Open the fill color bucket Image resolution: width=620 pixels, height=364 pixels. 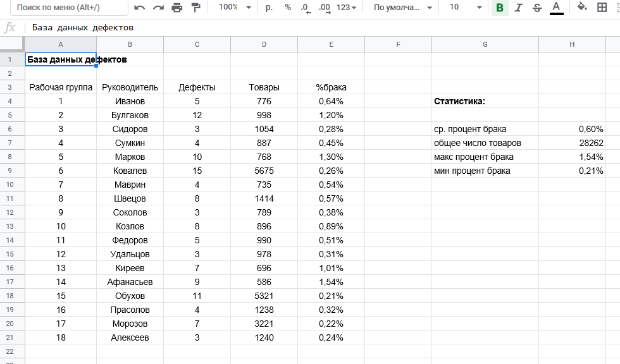click(582, 7)
